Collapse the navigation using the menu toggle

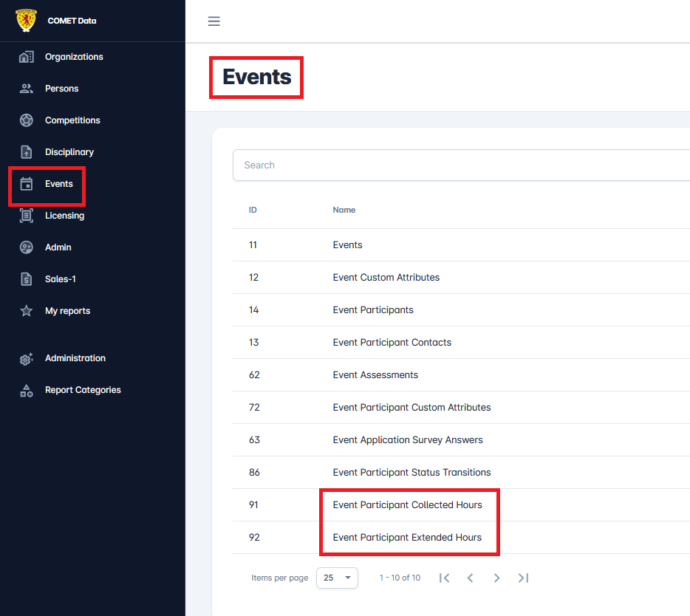[214, 21]
